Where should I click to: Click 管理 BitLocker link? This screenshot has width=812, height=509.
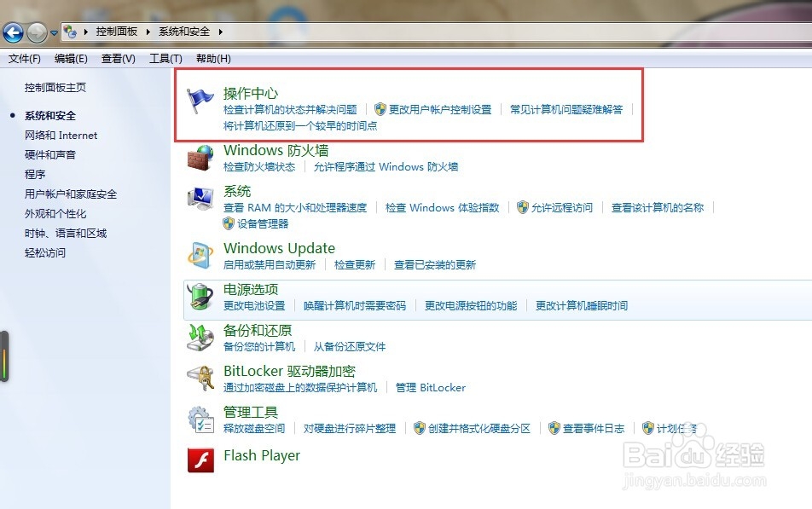click(431, 387)
